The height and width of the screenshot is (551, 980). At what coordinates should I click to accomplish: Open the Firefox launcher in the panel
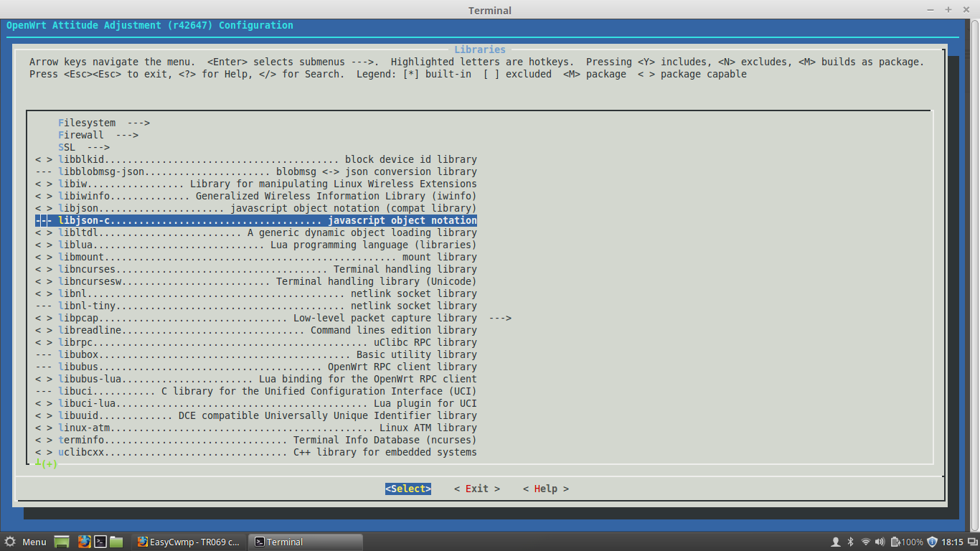[x=84, y=542]
